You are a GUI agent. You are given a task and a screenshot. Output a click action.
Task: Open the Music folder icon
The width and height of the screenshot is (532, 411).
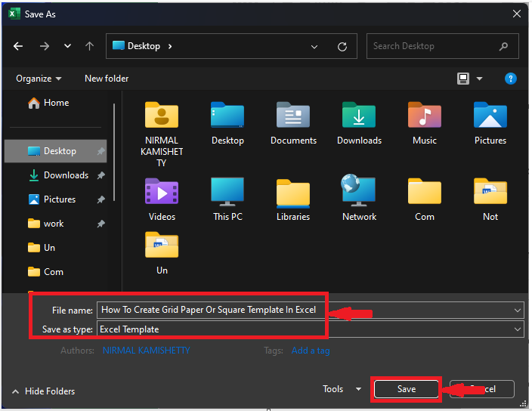click(424, 116)
